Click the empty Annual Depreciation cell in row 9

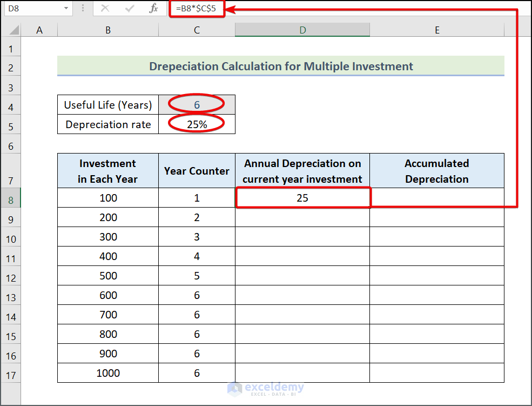(x=302, y=217)
